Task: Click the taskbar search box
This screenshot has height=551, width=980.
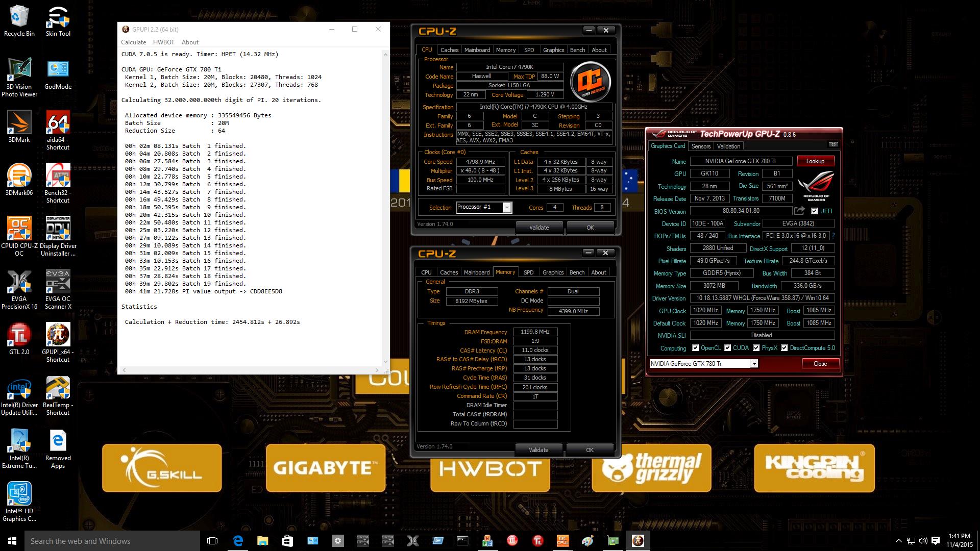Action: (112, 541)
